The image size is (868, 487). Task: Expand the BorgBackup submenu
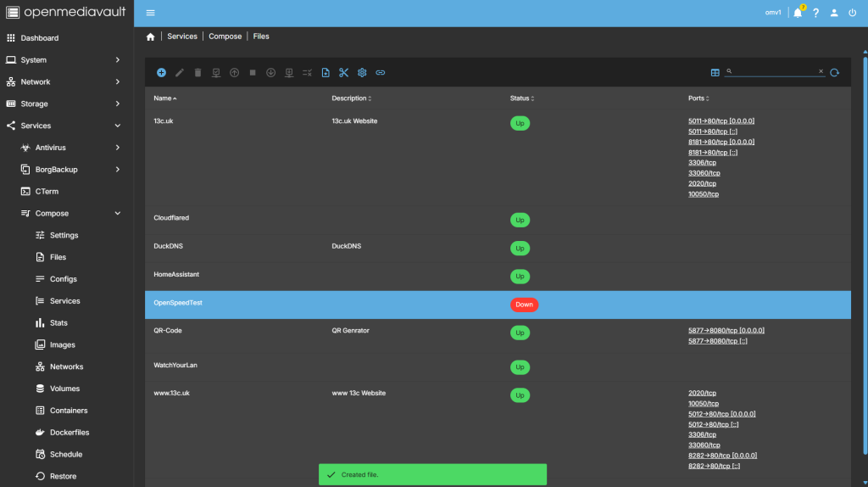click(x=66, y=170)
